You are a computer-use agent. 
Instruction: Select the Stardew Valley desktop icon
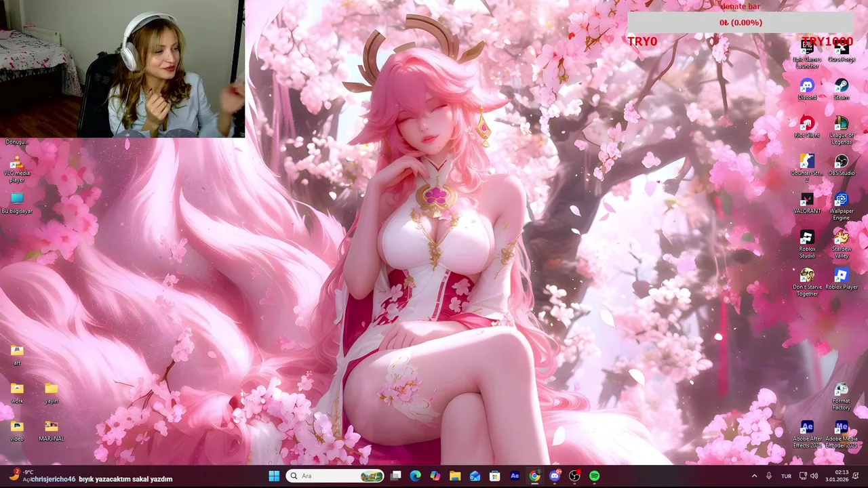click(x=842, y=244)
